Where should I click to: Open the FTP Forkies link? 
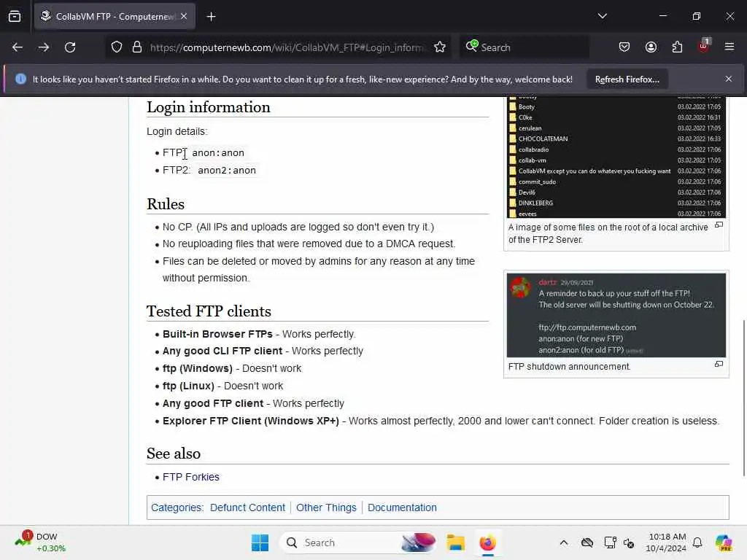(191, 477)
